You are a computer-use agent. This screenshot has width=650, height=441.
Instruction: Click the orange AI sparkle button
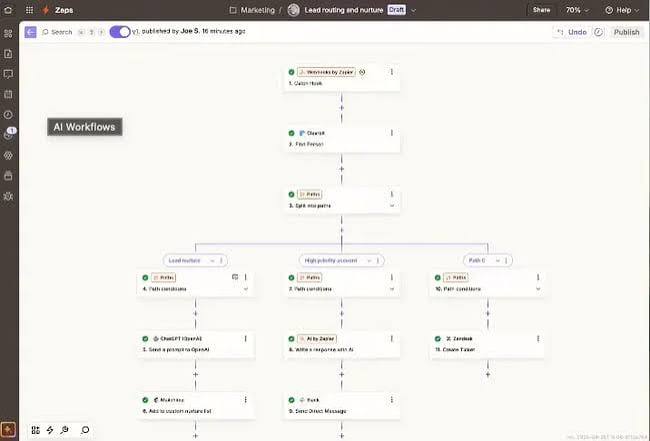click(x=8, y=429)
